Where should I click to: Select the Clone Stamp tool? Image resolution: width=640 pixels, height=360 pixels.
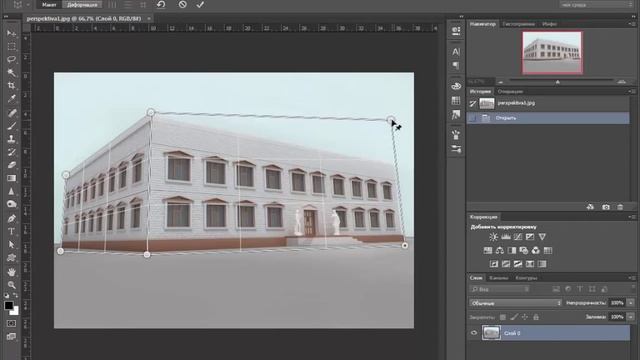pos(11,139)
